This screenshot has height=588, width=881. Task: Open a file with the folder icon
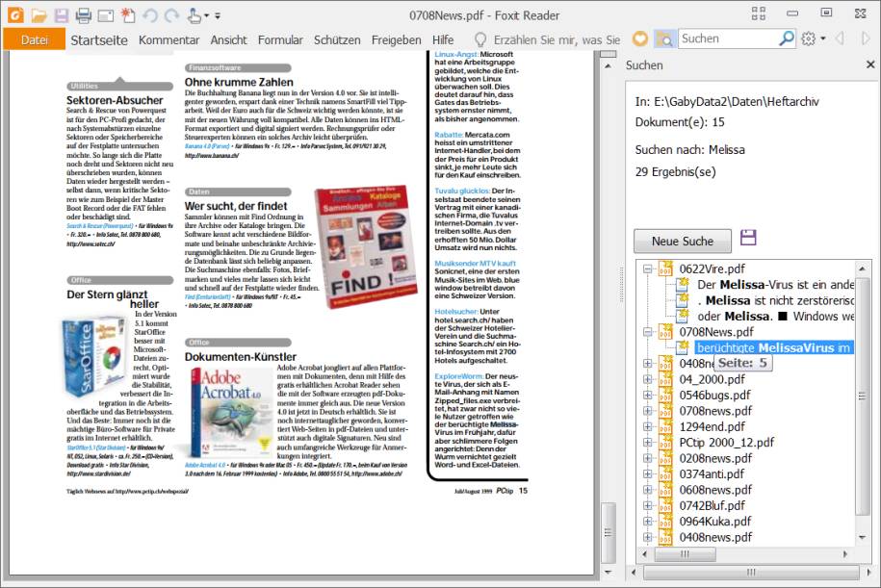click(39, 15)
